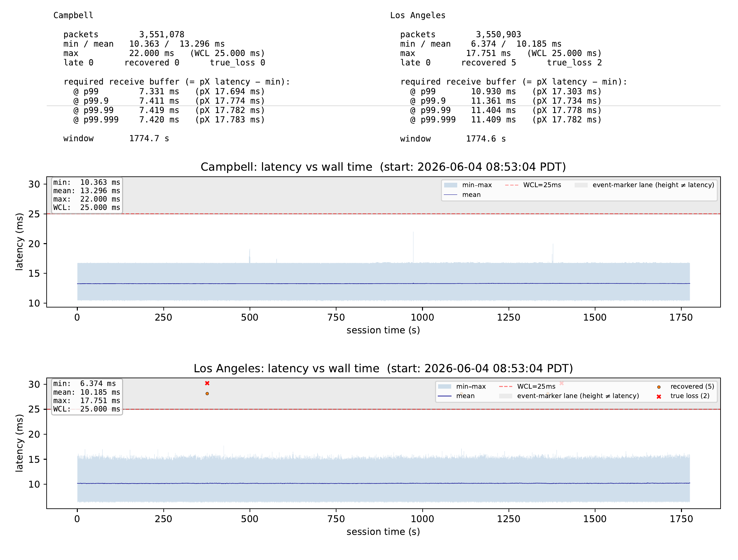Click Los Angeles 'required receive buffer' heading line

tap(514, 82)
